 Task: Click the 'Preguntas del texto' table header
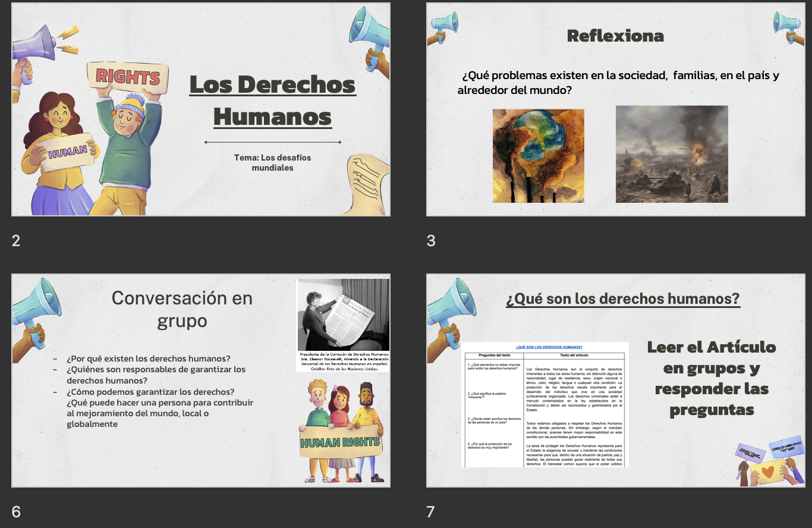495,355
